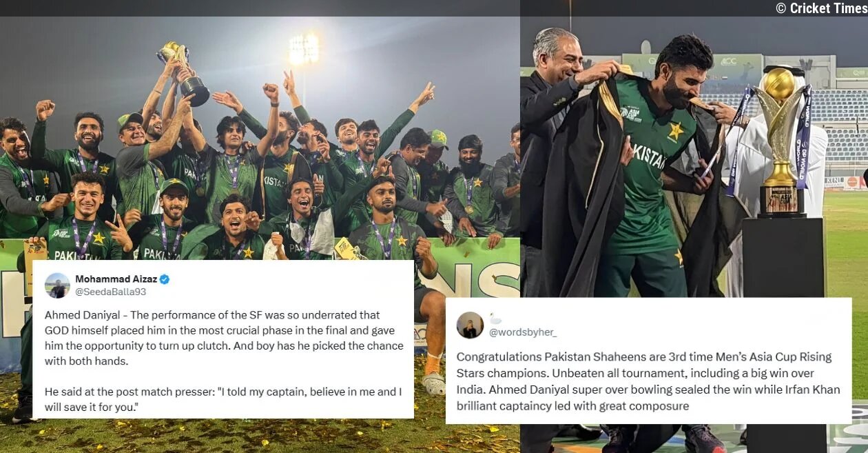Click Mohammad Aizaz's profile avatar
868x453 pixels.
tap(57, 285)
